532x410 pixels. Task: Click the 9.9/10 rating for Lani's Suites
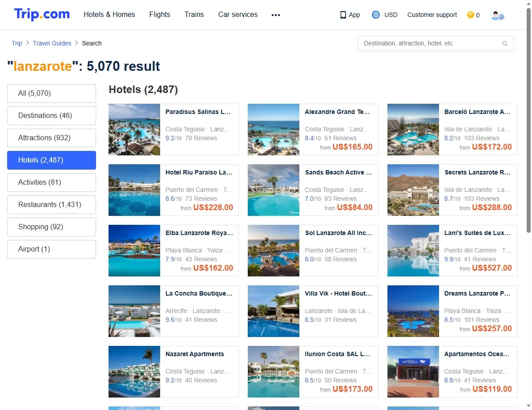click(x=452, y=259)
